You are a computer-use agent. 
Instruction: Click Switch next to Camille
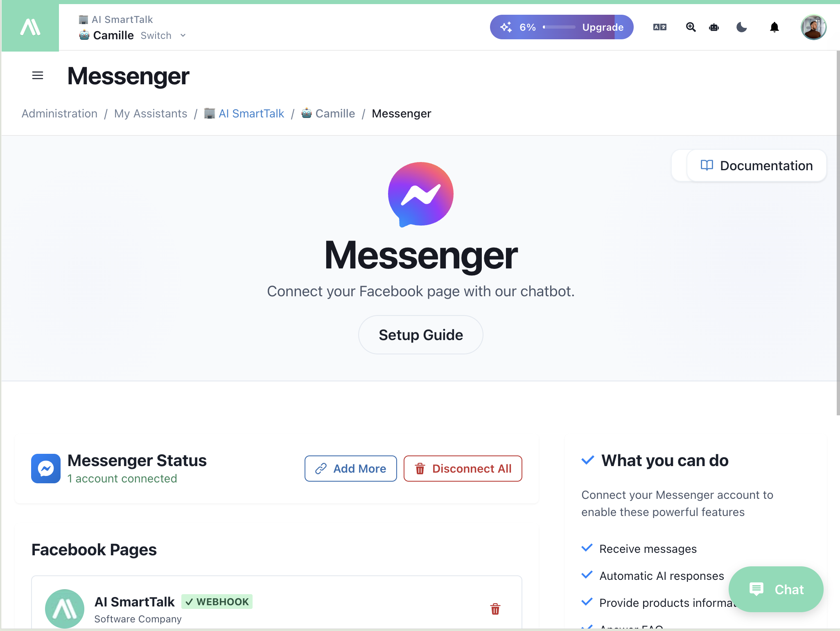(156, 36)
